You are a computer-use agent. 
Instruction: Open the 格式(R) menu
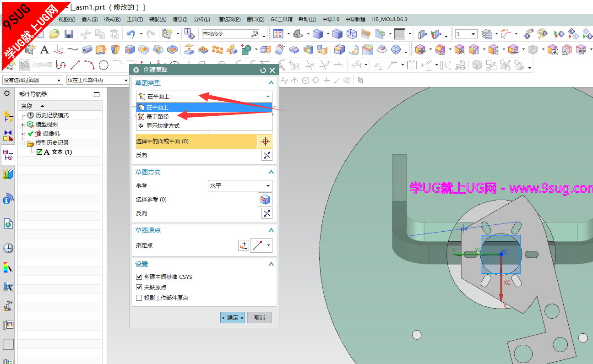pyautogui.click(x=112, y=19)
